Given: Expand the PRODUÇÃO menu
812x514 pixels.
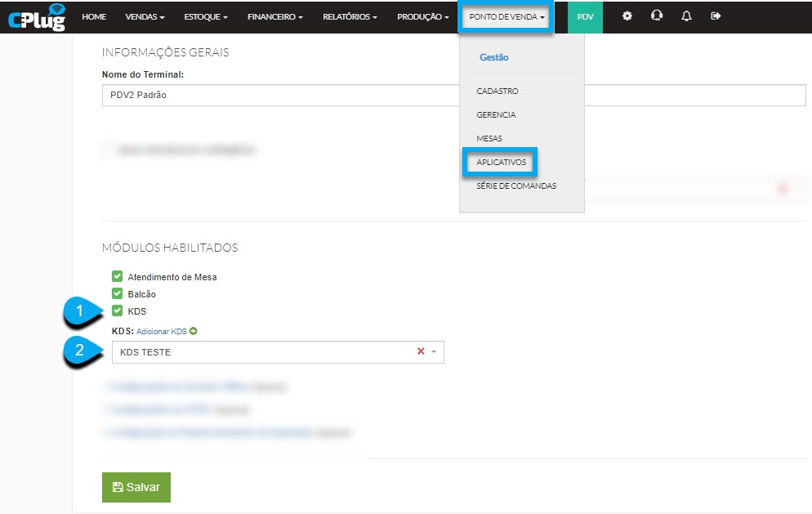Looking at the screenshot, I should pos(423,16).
